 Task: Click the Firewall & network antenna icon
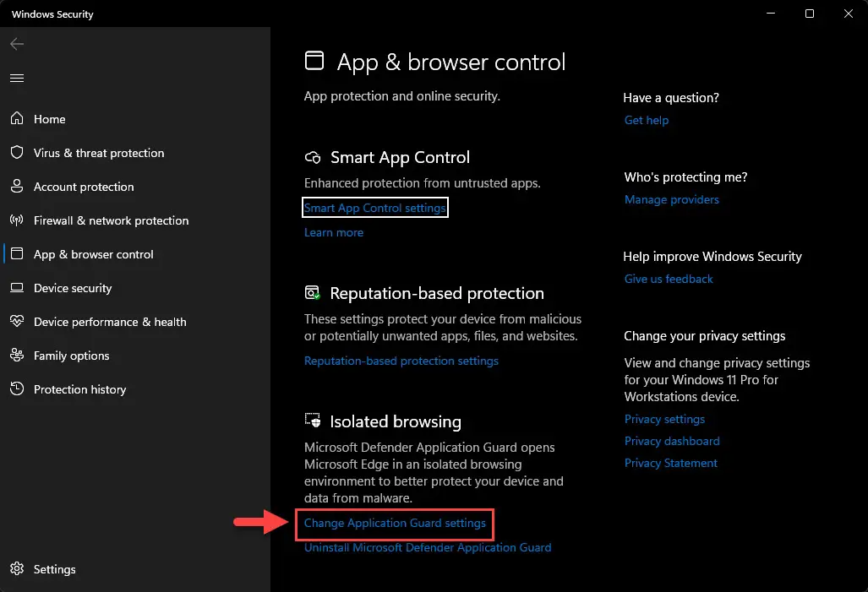pyautogui.click(x=17, y=220)
